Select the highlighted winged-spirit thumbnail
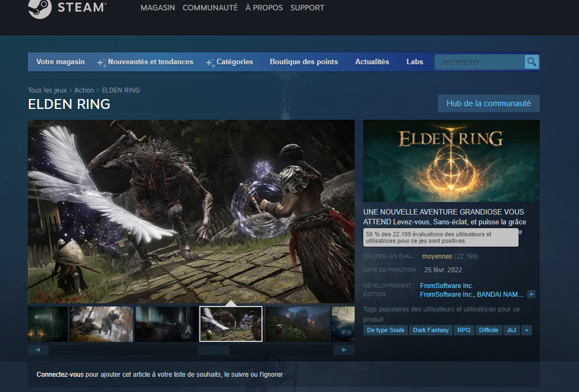Image resolution: width=579 pixels, height=392 pixels. (231, 324)
